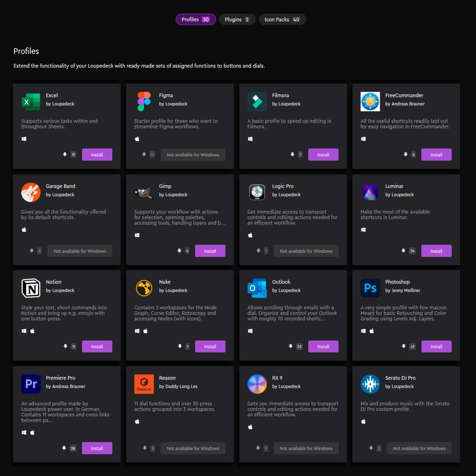The image size is (476, 476).
Task: Install the Premiere Pro profile
Action: pyautogui.click(x=97, y=448)
